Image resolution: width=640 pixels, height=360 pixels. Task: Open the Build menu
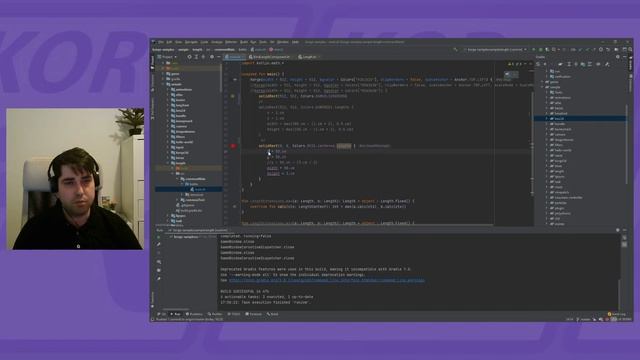(244, 42)
